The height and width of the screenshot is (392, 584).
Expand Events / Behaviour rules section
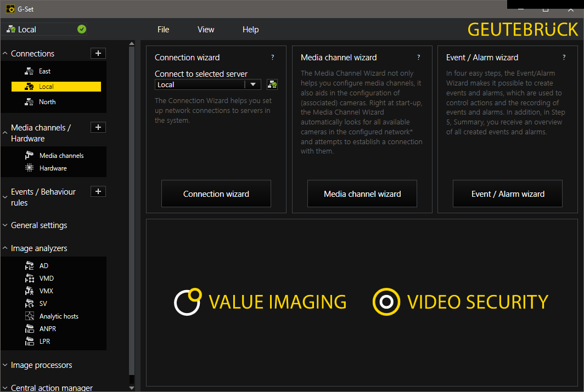(x=5, y=197)
